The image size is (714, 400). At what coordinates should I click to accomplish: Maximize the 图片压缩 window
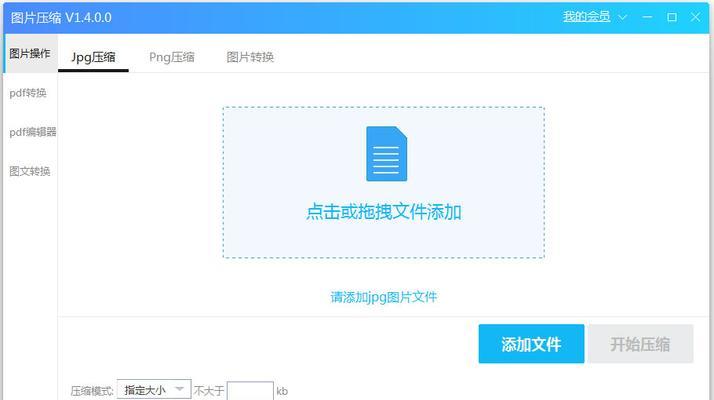(672, 17)
